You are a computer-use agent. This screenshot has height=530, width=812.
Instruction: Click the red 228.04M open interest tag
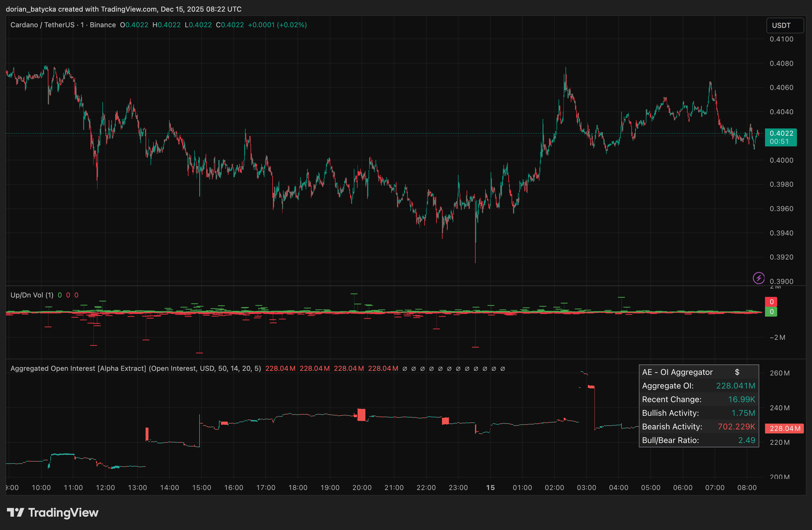(784, 428)
